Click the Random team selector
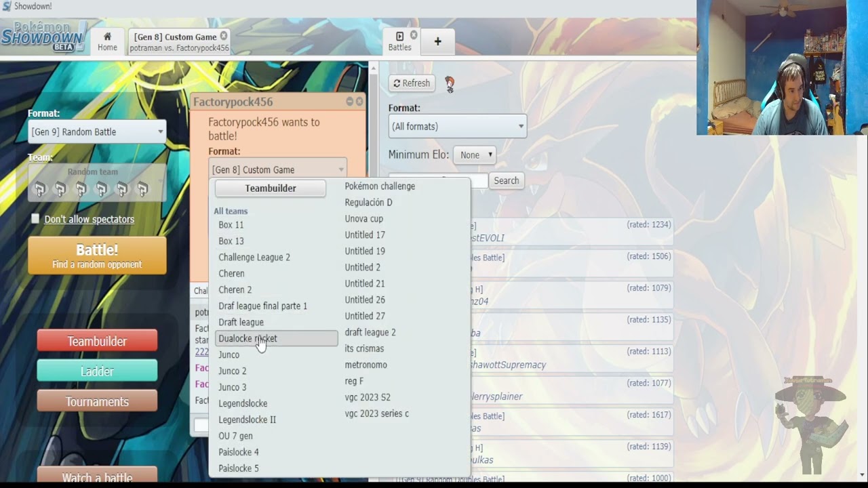This screenshot has height=488, width=868. click(97, 182)
